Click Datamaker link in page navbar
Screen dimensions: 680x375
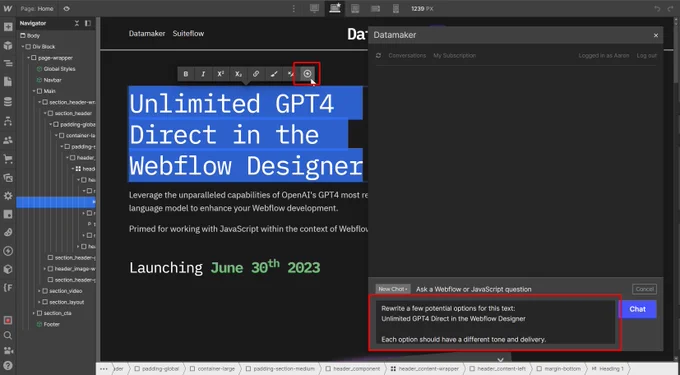[147, 33]
